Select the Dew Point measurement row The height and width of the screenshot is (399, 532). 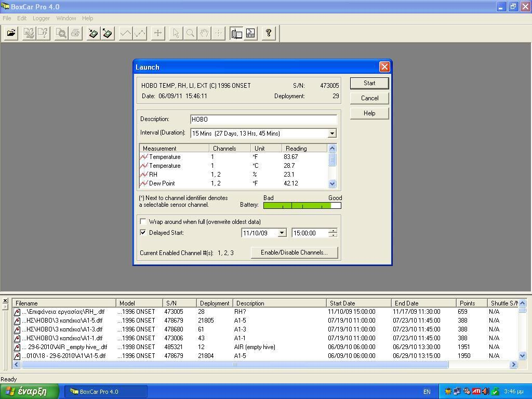click(233, 183)
